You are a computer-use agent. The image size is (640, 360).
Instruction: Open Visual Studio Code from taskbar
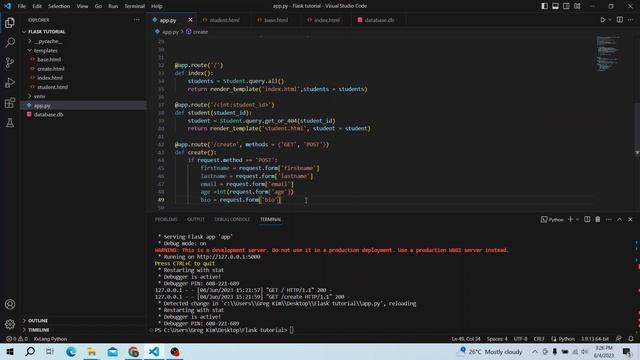pyautogui.click(x=154, y=351)
